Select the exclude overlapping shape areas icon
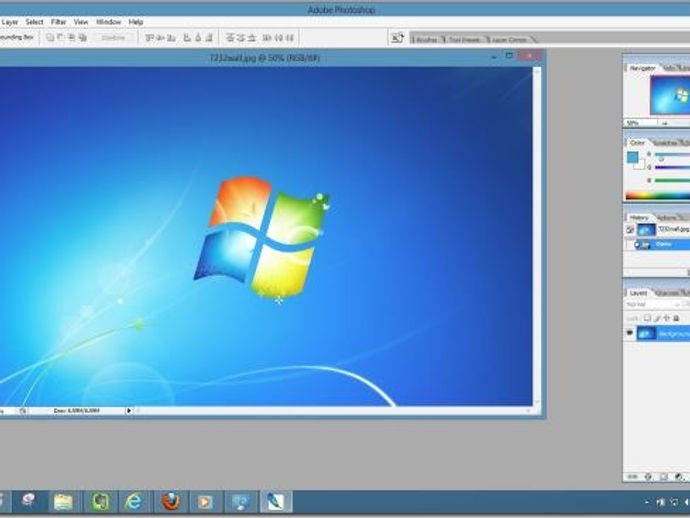 click(x=83, y=38)
